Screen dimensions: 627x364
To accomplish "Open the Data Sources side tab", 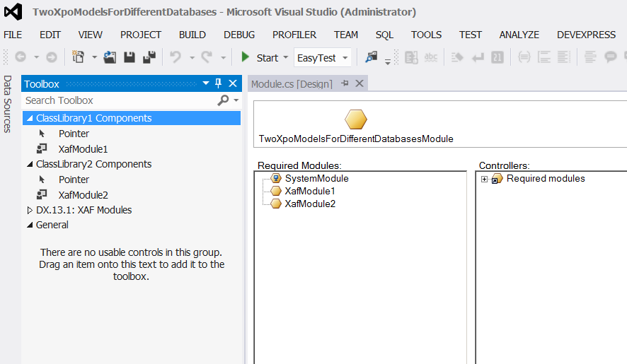I will [x=7, y=104].
